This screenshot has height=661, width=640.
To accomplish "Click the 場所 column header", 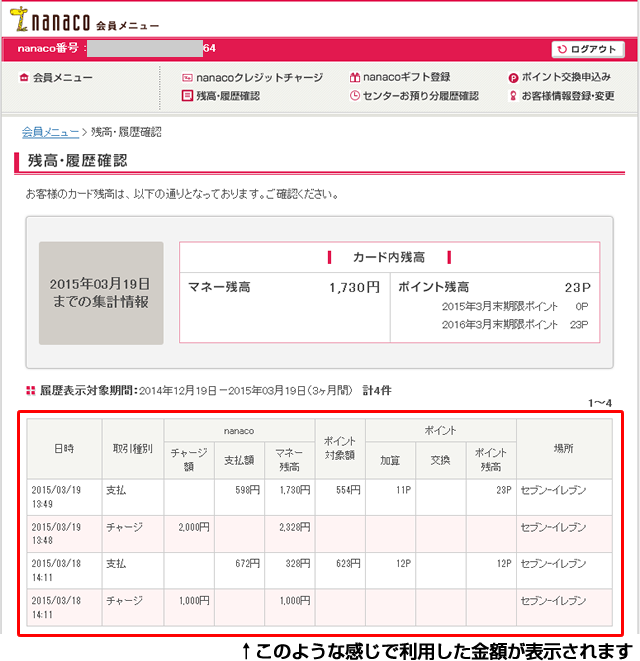I will 564,449.
